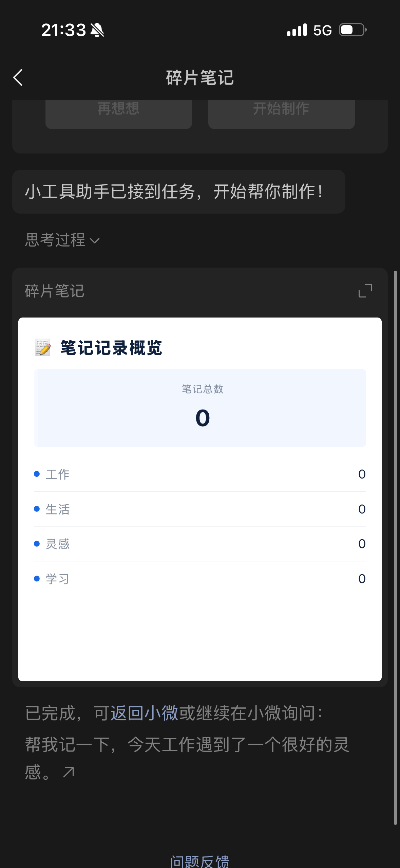Expand 碎片笔记 card to fullscreen
Image resolution: width=400 pixels, height=868 pixels.
pos(365,291)
